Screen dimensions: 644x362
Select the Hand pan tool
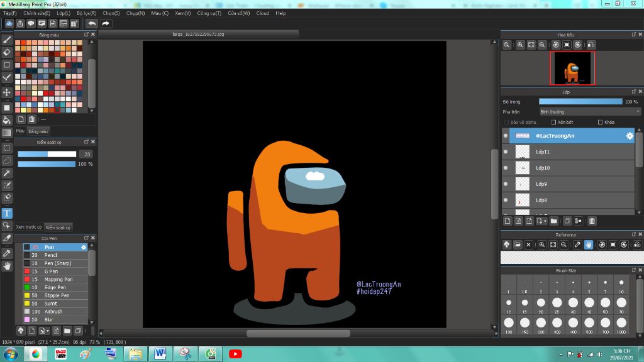[x=7, y=266]
